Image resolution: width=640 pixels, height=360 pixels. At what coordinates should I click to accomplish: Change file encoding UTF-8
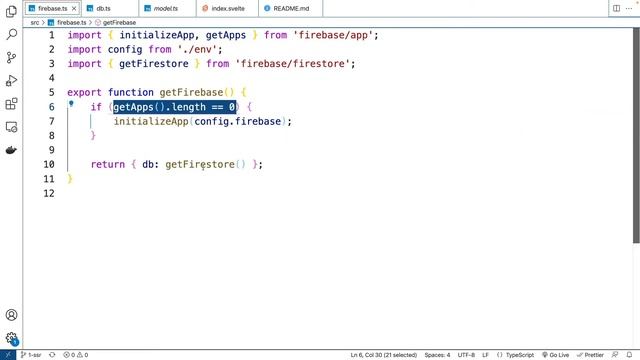[466, 355]
